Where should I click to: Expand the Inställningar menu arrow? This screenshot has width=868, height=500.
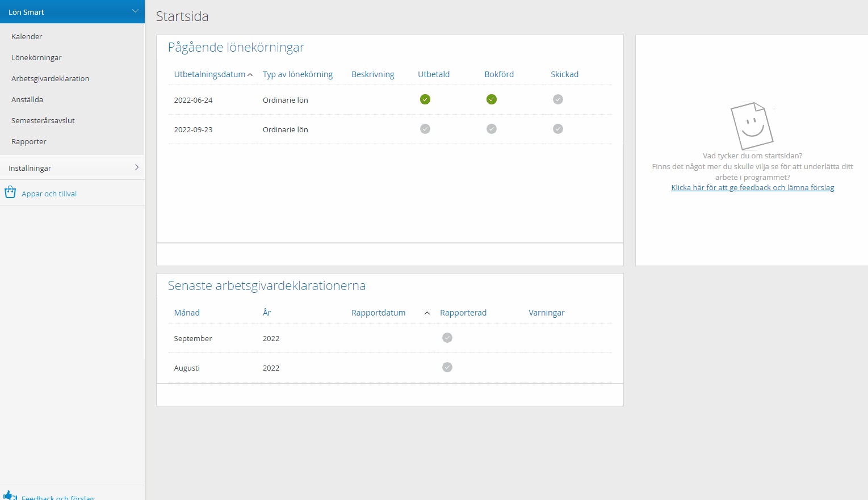(x=136, y=167)
